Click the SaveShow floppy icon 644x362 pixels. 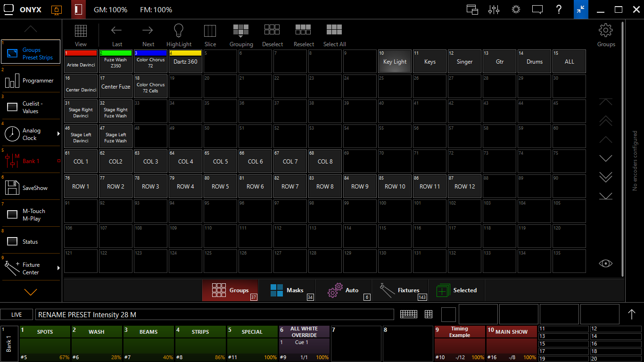click(12, 188)
